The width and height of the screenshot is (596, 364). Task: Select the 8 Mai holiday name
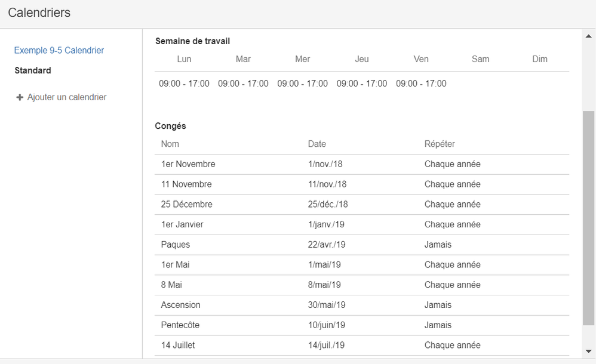(x=171, y=285)
